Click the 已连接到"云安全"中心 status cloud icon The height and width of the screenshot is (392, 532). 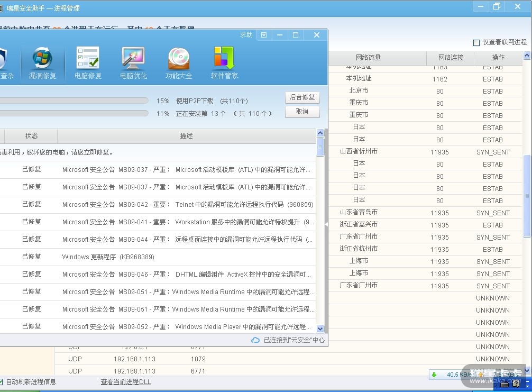[x=255, y=340]
